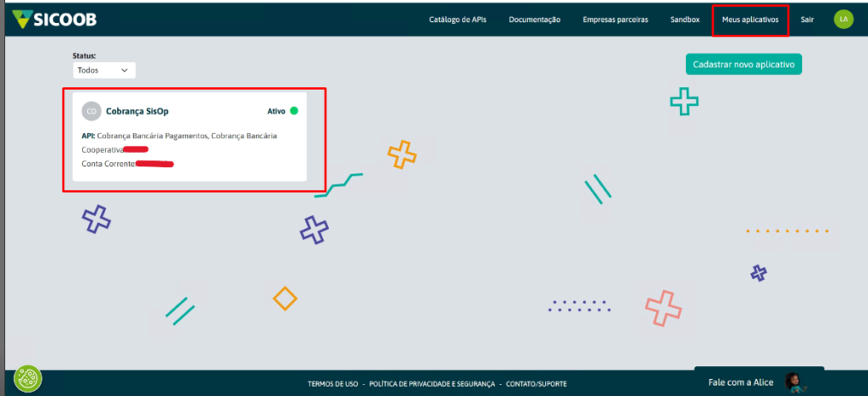Switch to the Meus aplicativos section

[750, 20]
